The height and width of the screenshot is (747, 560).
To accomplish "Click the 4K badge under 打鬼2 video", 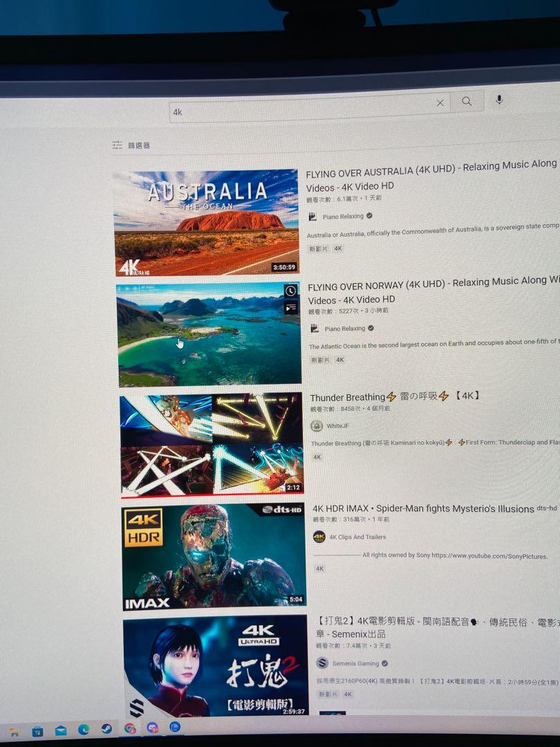I will [x=348, y=694].
